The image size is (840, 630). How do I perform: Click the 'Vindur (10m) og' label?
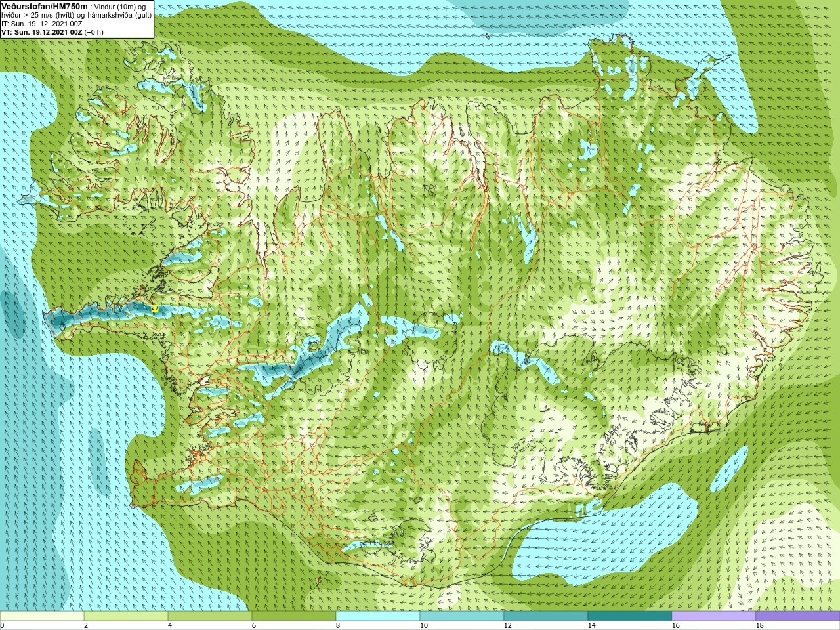(x=121, y=7)
